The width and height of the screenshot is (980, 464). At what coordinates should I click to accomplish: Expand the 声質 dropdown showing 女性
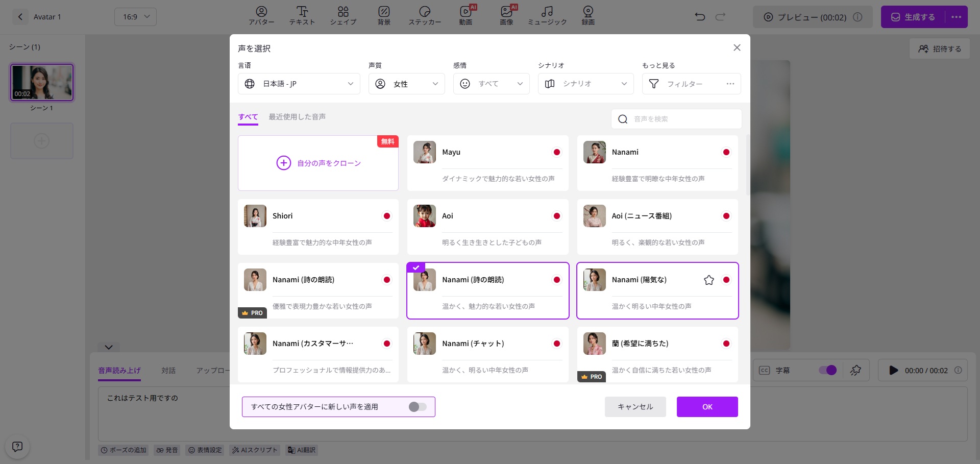click(x=406, y=84)
